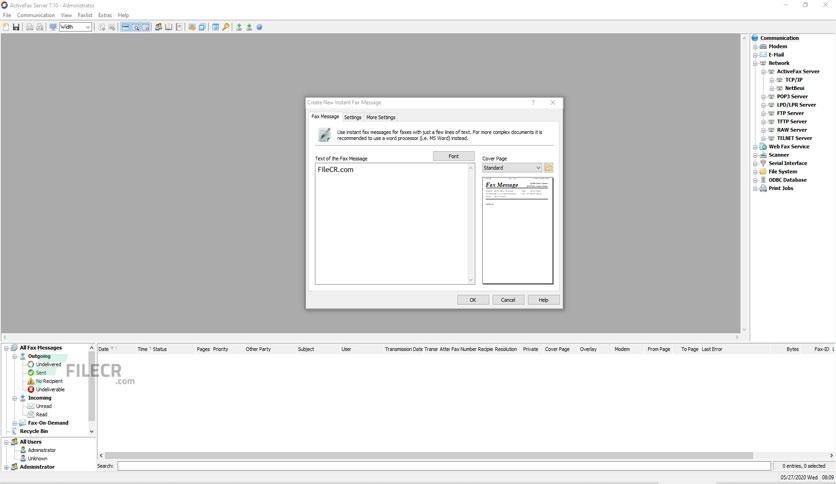Open the Communication menu
Viewport: 836px width, 484px height.
point(36,15)
